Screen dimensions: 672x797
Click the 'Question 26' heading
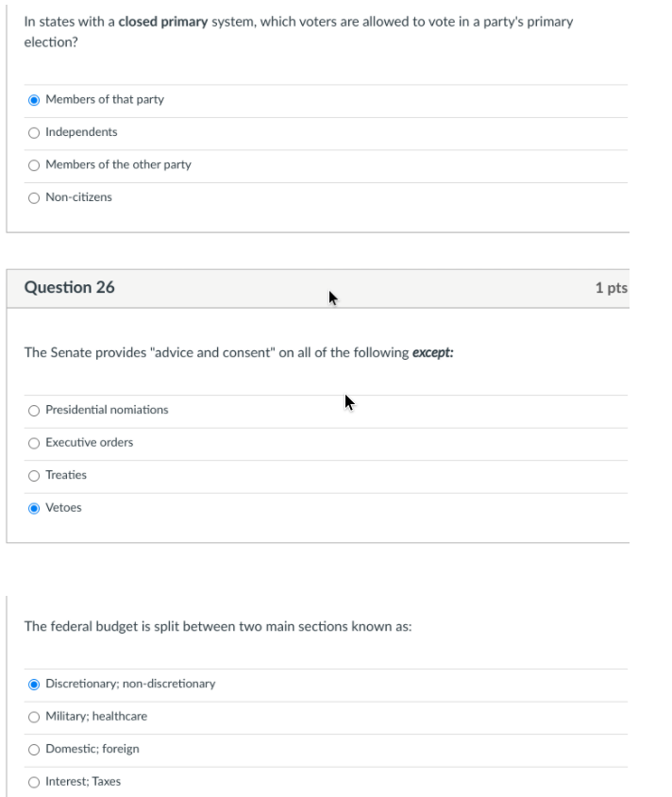tap(69, 287)
